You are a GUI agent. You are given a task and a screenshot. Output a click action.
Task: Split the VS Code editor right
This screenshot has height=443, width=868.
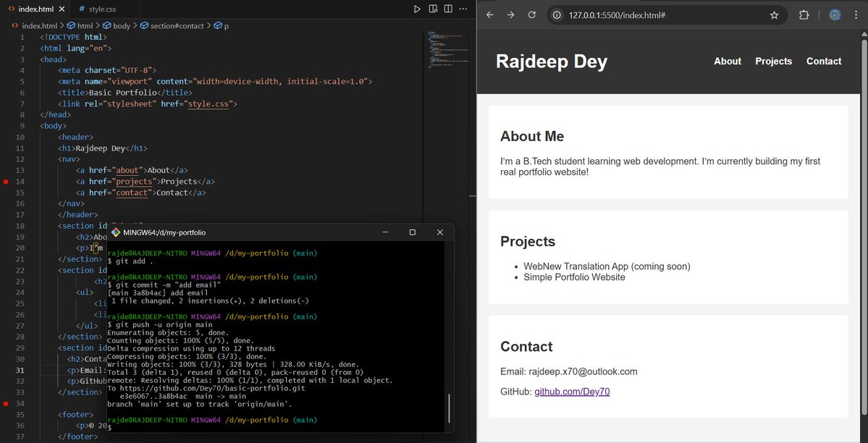448,9
